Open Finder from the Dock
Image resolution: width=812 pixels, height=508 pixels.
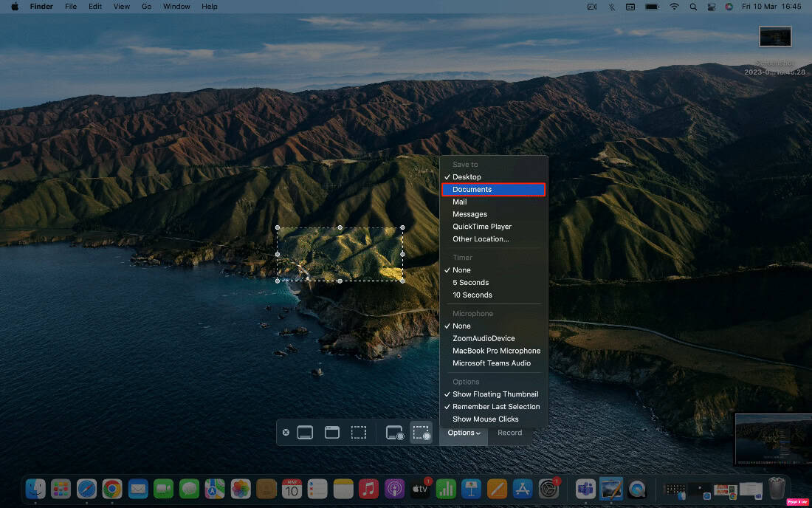pyautogui.click(x=35, y=488)
